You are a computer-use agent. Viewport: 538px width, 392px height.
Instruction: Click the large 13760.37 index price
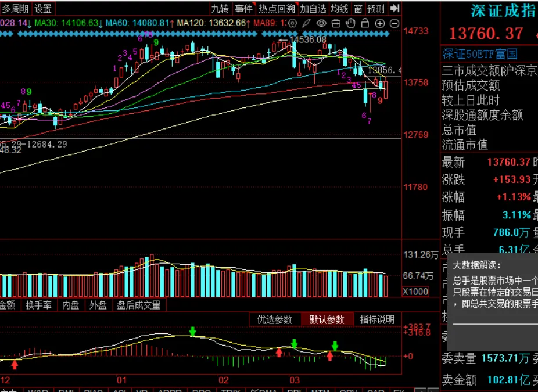tap(486, 33)
